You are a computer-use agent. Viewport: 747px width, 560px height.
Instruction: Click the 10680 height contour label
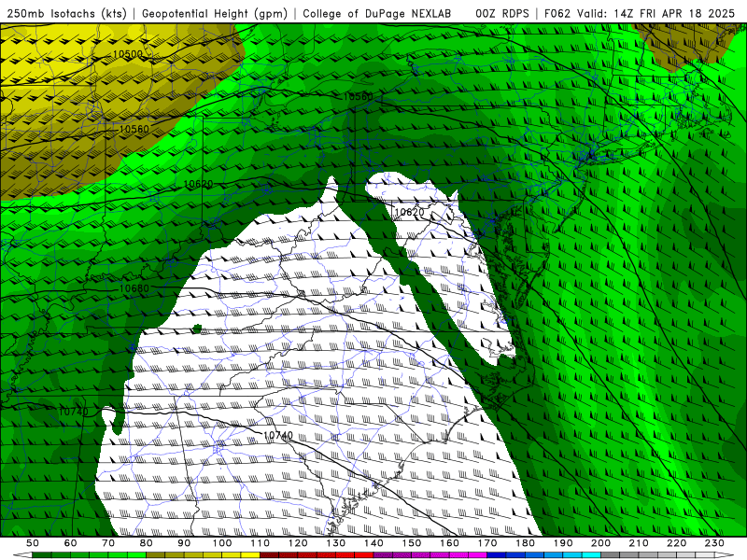(134, 288)
